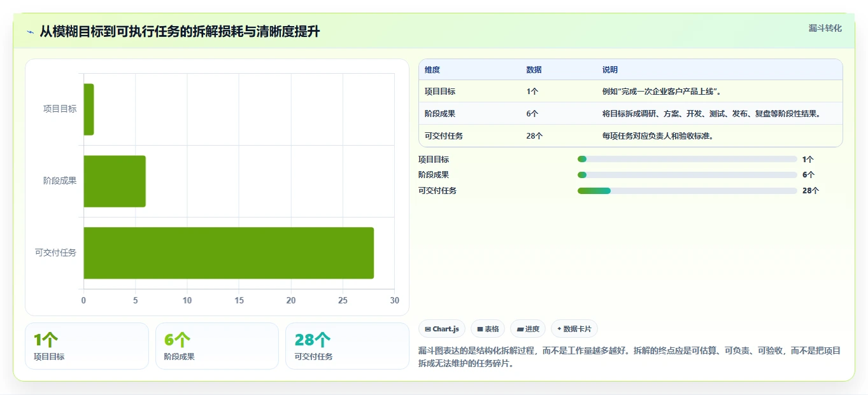Select the 可交付任务 table row cell

pyautogui.click(x=444, y=136)
